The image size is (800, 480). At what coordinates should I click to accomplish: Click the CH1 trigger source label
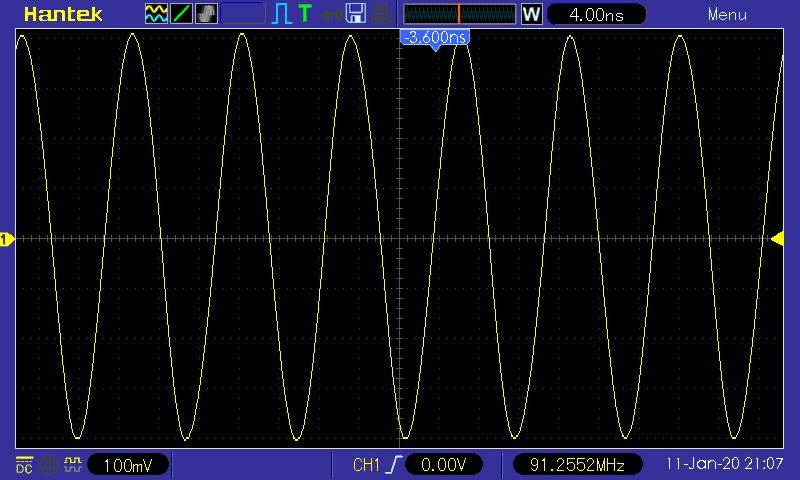(x=366, y=465)
